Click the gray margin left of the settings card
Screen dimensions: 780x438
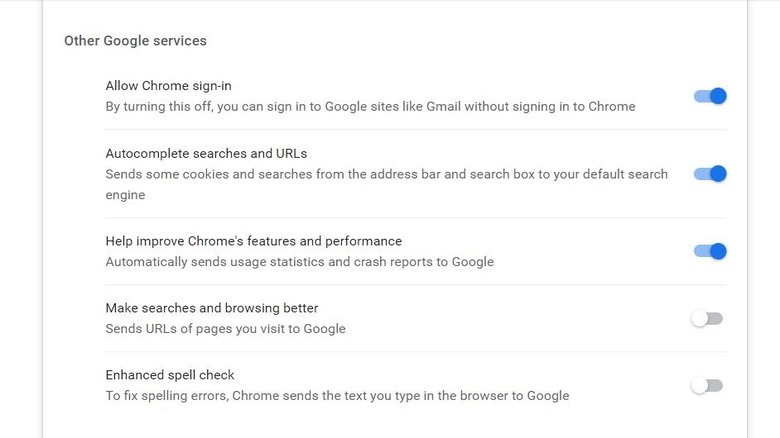(x=20, y=220)
